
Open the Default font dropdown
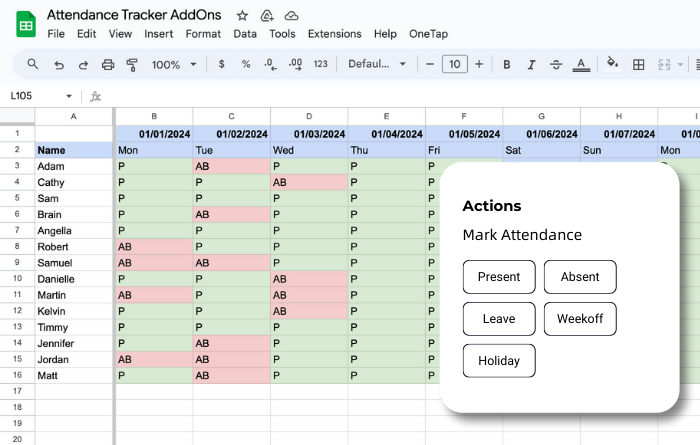click(x=376, y=64)
